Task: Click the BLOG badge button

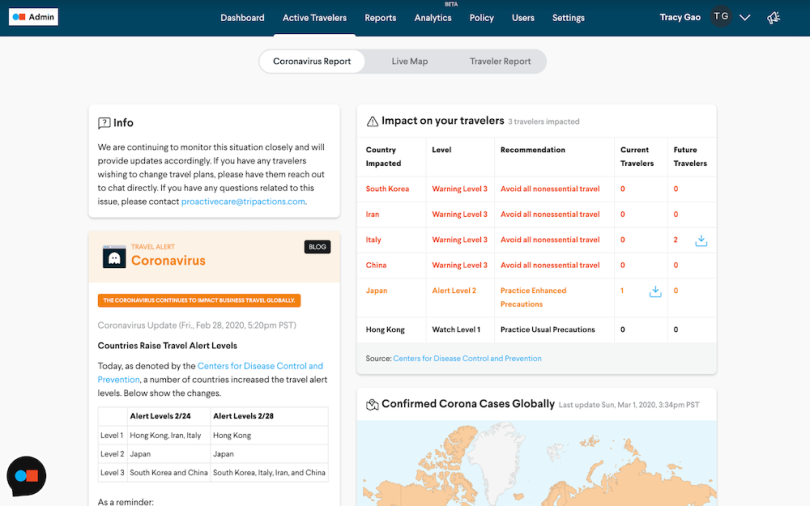Action: (x=317, y=247)
